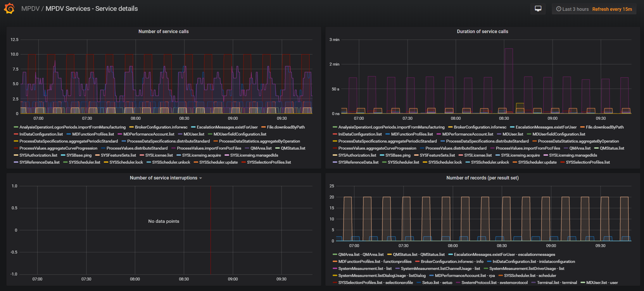Toggle IniDataConfiguration.list - inidataconfiguration series

[x=534, y=261]
